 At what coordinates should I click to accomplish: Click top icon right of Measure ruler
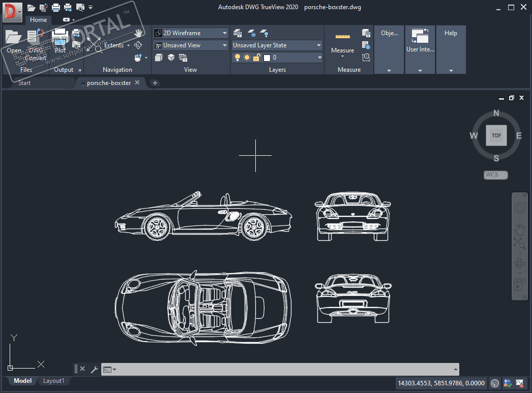click(x=366, y=33)
